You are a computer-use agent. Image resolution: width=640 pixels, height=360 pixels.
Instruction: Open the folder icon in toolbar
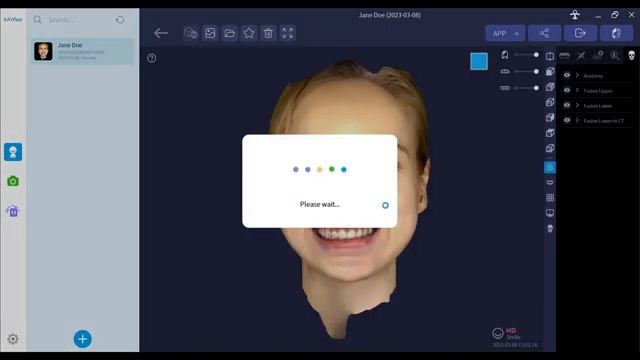click(229, 33)
